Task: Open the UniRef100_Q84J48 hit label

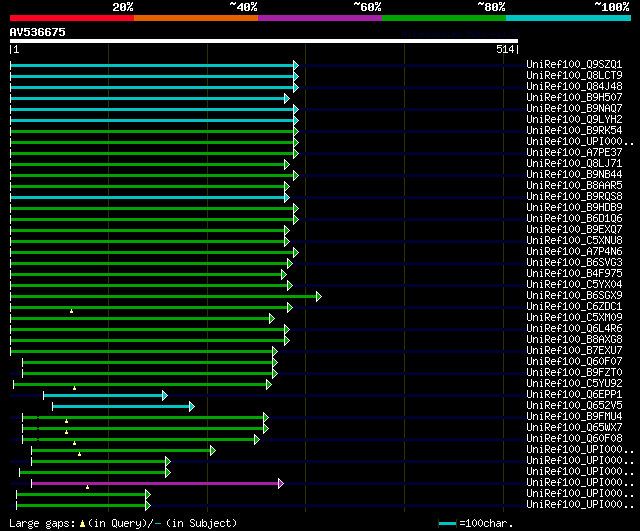Action: (574, 87)
